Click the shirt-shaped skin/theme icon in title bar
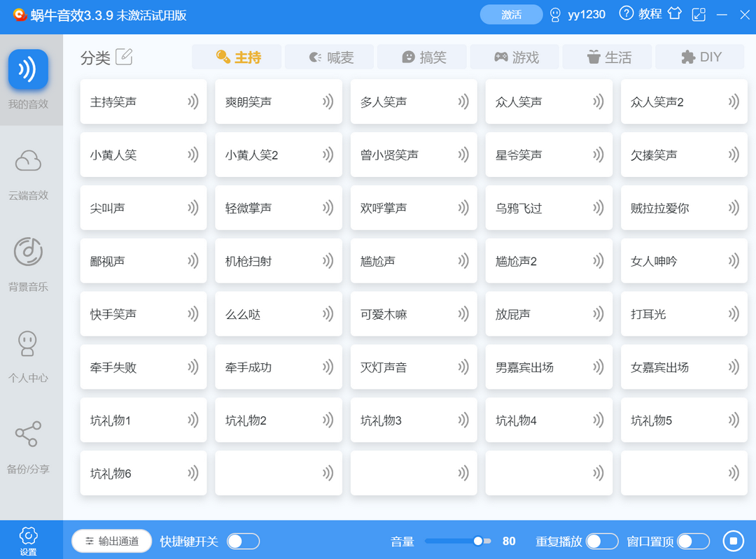Screen dimensions: 756x559 pos(674,14)
